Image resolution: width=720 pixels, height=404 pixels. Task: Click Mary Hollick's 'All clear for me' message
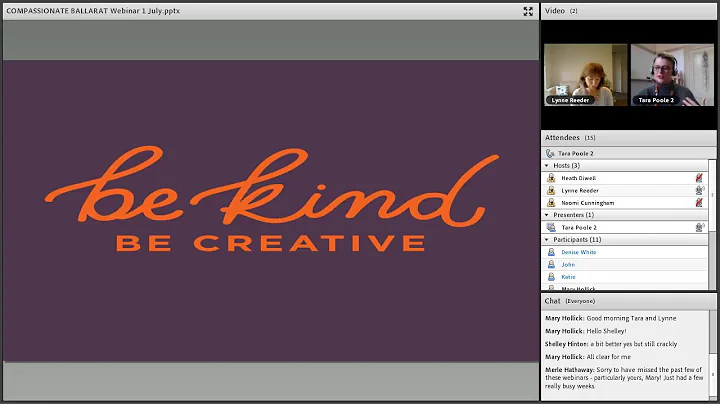pyautogui.click(x=588, y=357)
